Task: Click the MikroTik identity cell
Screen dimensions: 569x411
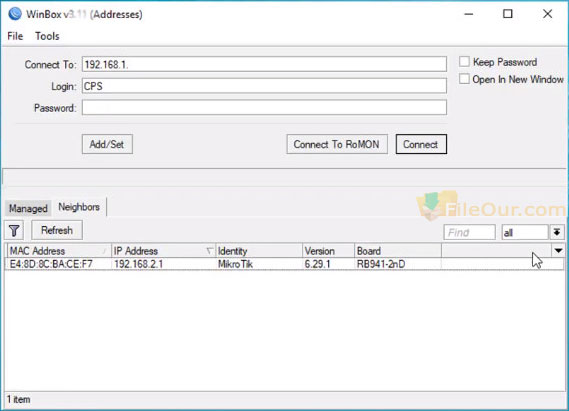Action: pyautogui.click(x=235, y=264)
